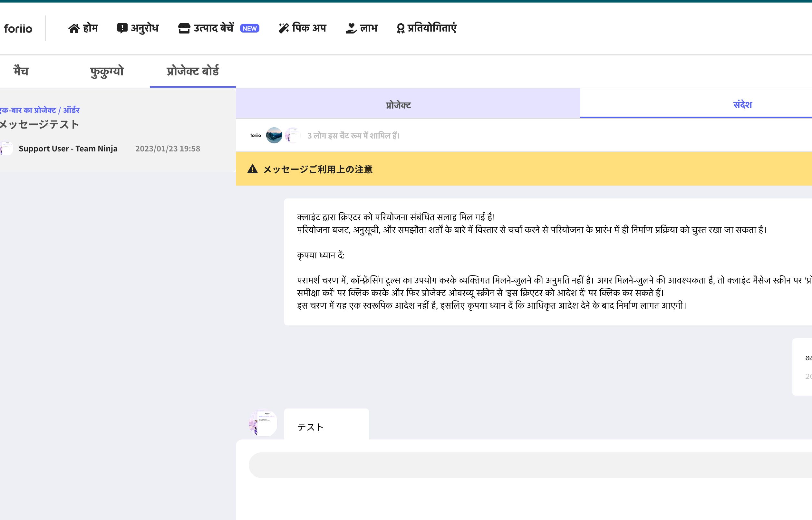Click the एक-बार का प्रोजेक्ट / ऑर्डर link

click(x=40, y=111)
